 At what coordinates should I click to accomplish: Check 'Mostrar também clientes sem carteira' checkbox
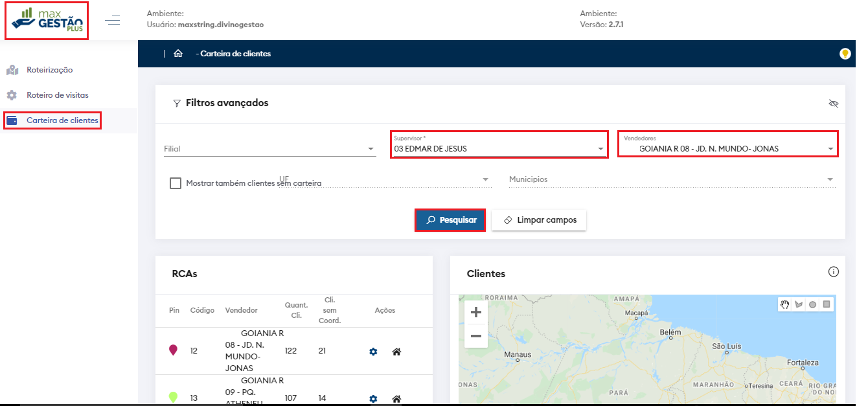(175, 183)
